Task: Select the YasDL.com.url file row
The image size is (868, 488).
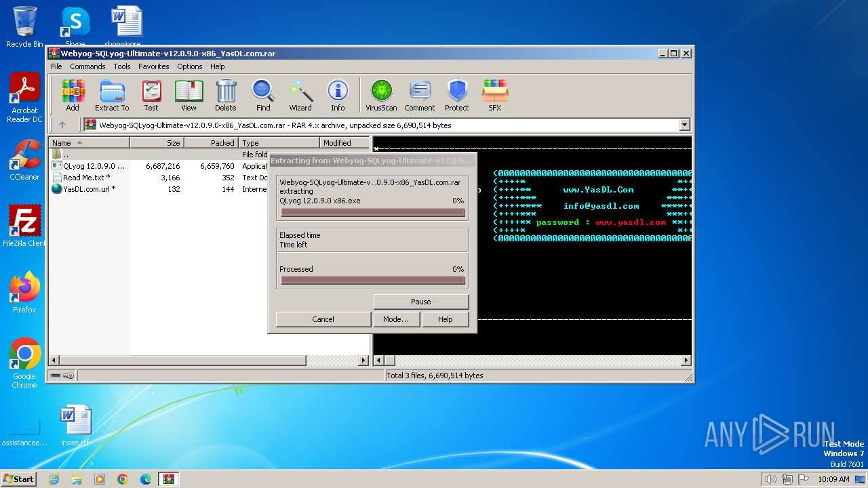Action: pos(158,189)
